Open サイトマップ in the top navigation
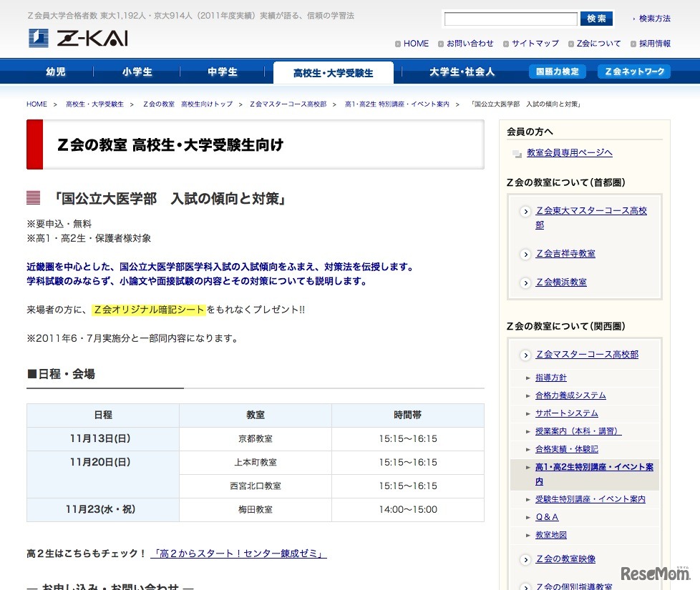 [535, 44]
